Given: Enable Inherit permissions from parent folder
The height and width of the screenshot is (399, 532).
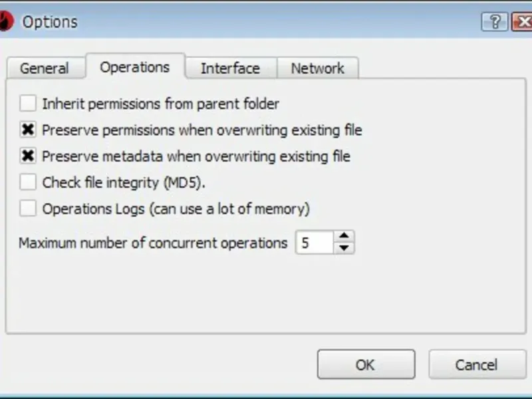Looking at the screenshot, I should click(x=28, y=104).
